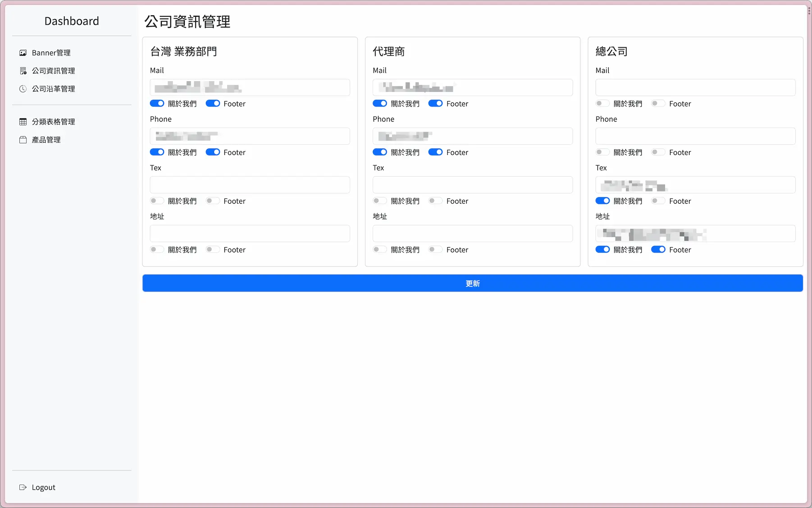Open 產品管理 from sidebar
Image resolution: width=812 pixels, height=508 pixels.
point(46,140)
